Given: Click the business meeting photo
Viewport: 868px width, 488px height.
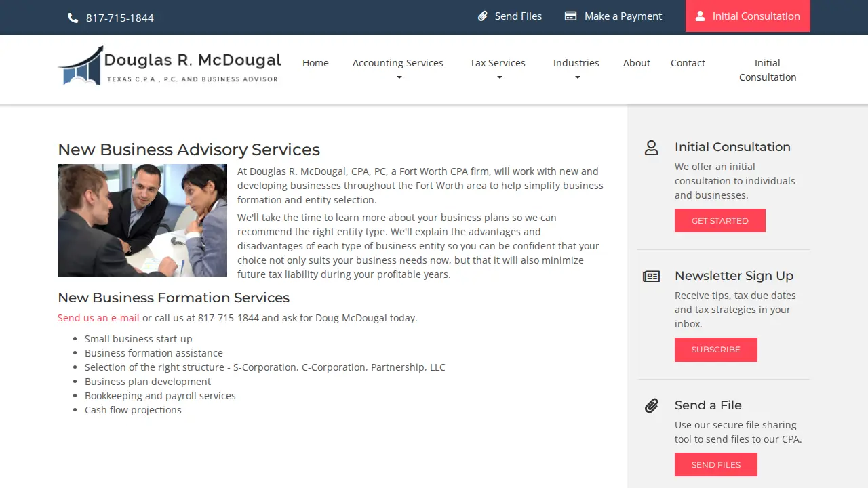Looking at the screenshot, I should (x=142, y=220).
